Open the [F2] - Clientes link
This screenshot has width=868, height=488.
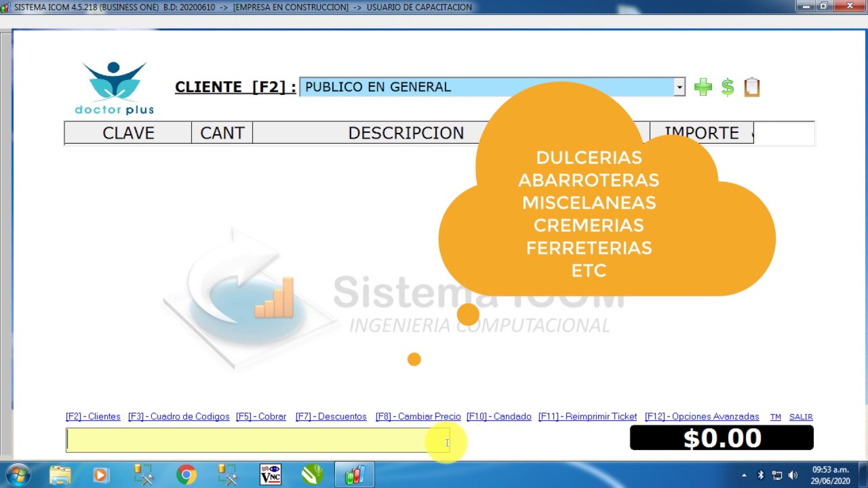click(93, 417)
